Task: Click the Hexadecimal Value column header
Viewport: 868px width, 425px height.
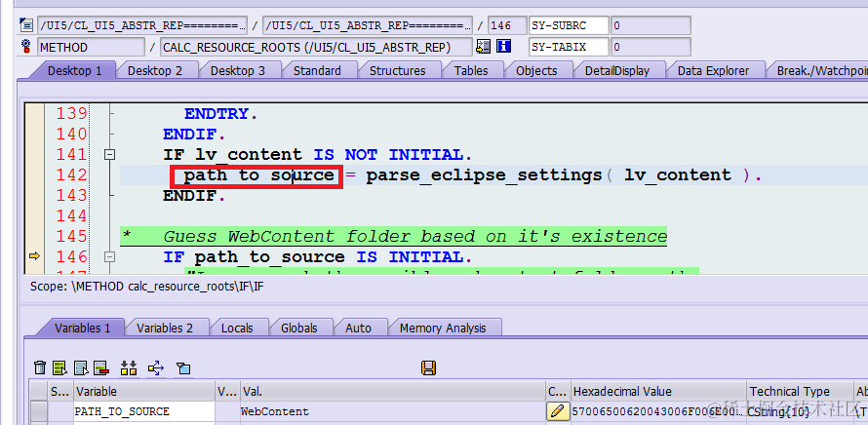Action: [x=658, y=391]
